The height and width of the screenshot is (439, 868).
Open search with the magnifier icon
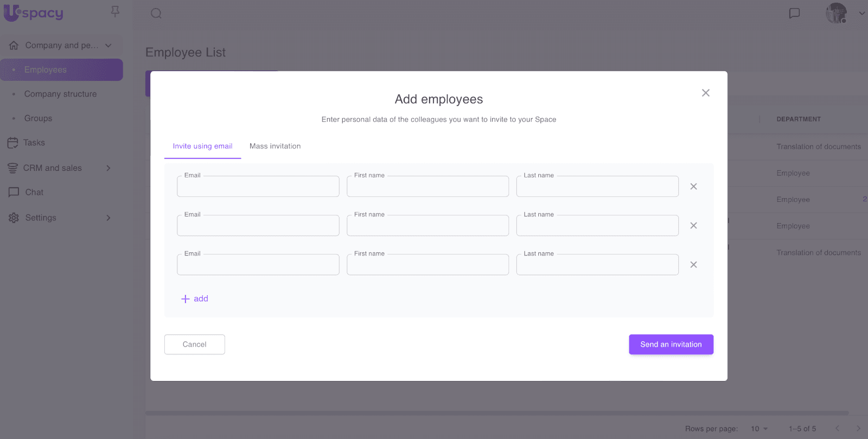click(156, 13)
